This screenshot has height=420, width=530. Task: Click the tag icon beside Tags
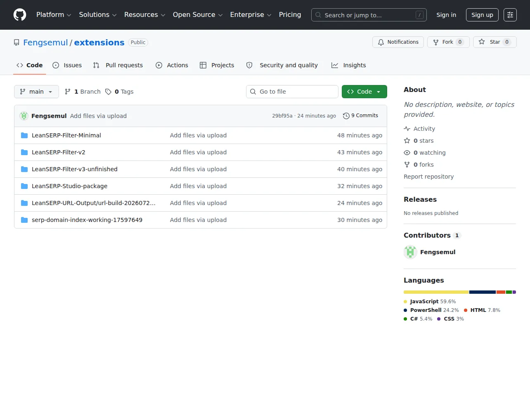[x=108, y=92]
